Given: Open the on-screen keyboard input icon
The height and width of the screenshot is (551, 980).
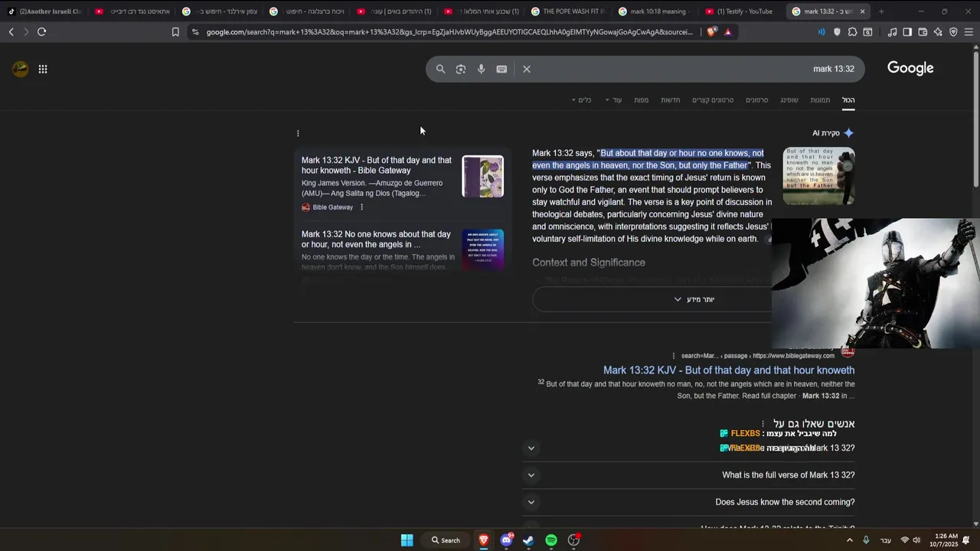Looking at the screenshot, I should [x=501, y=69].
